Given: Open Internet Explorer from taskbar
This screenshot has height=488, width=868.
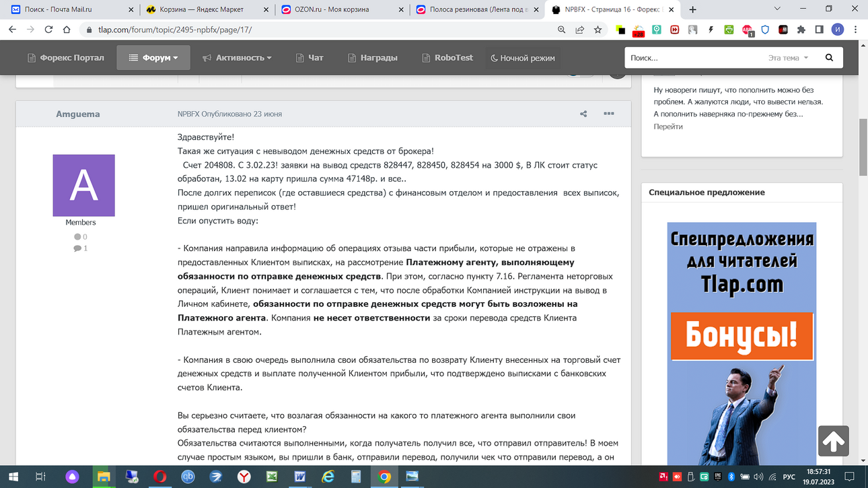Looking at the screenshot, I should click(328, 477).
